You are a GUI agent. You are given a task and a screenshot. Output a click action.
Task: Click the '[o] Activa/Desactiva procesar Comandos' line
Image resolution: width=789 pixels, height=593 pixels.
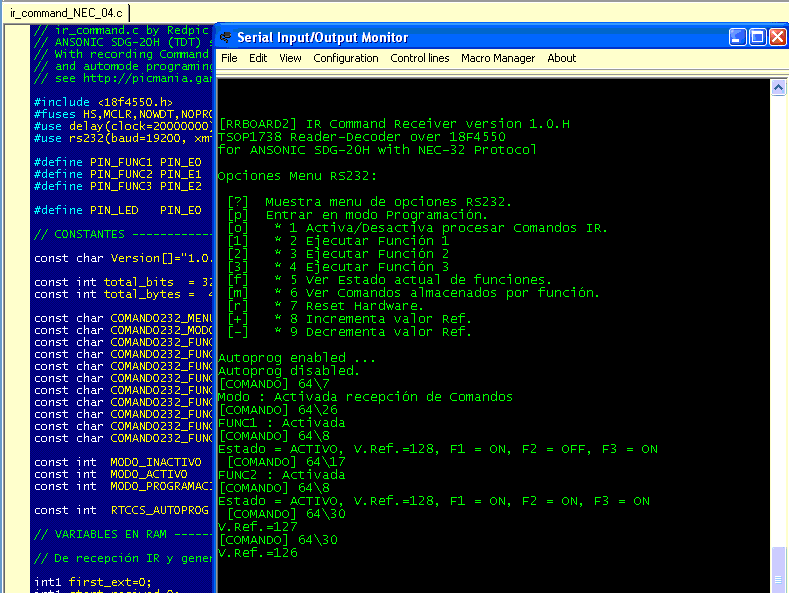[418, 228]
